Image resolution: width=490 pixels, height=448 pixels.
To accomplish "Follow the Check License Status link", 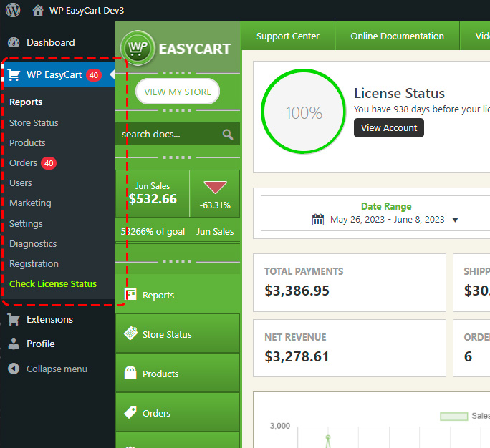I will 53,284.
